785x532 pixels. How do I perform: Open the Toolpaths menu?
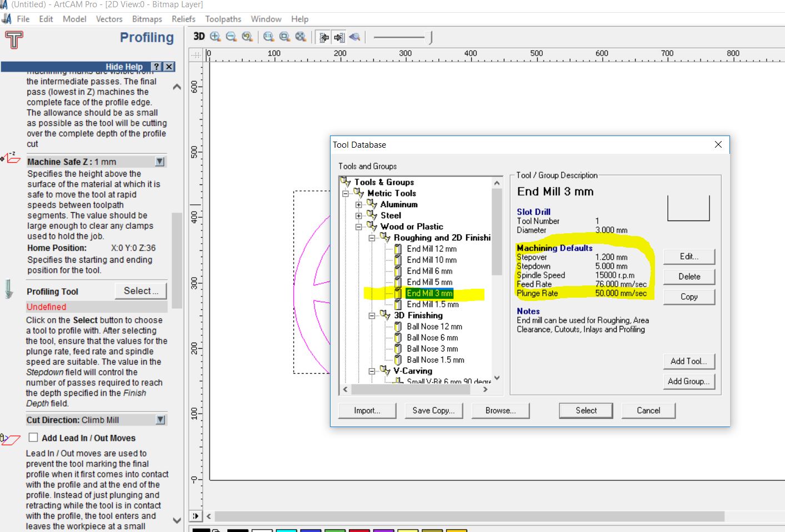tap(223, 19)
